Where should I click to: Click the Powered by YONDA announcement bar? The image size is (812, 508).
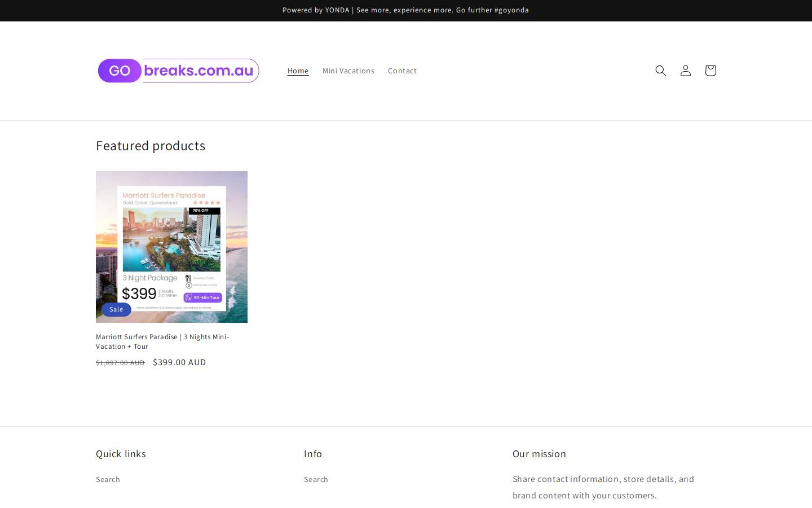point(406,10)
